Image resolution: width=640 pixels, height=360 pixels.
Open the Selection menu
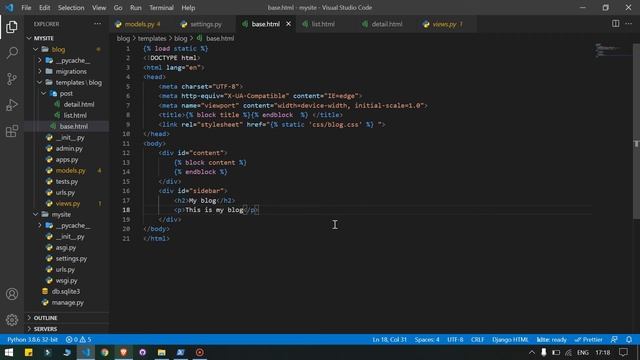pyautogui.click(x=71, y=8)
